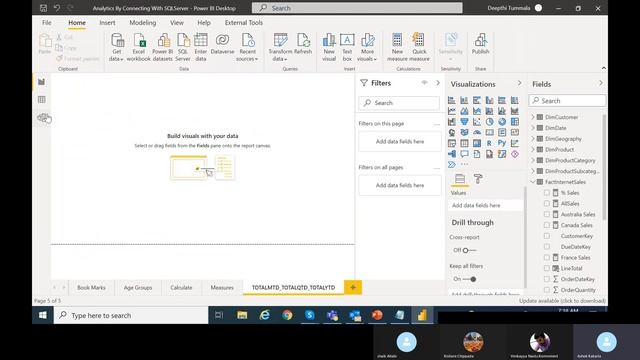Click the Filters search box
The height and width of the screenshot is (360, 640).
(399, 103)
